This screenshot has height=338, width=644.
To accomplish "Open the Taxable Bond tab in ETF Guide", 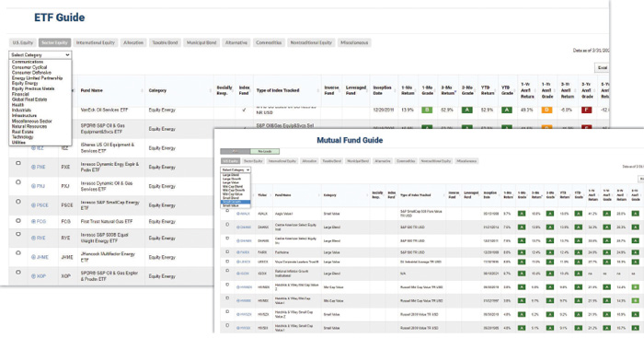I will [165, 42].
